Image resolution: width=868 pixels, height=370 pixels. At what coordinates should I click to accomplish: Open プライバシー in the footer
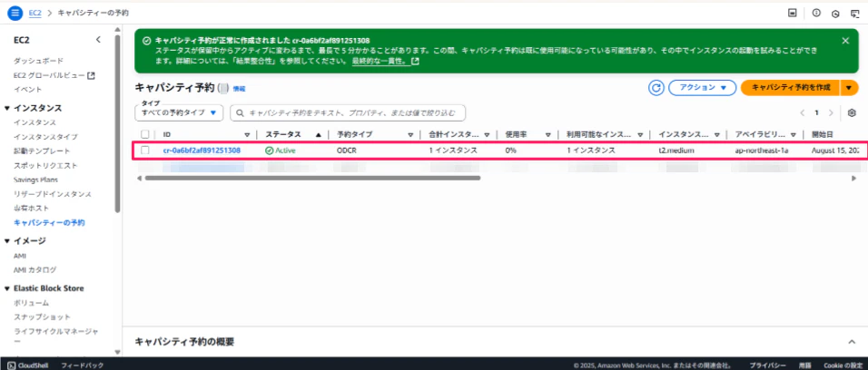tap(768, 365)
